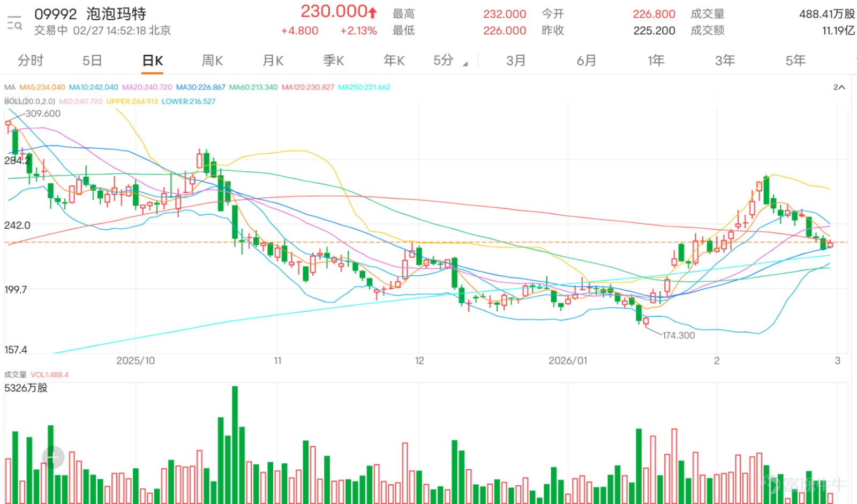857x504 pixels.
Task: Click the 最高 value 232.000
Action: 505,14
